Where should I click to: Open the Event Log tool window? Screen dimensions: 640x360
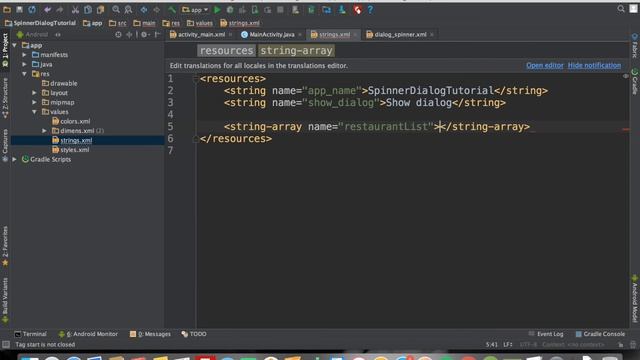546,334
